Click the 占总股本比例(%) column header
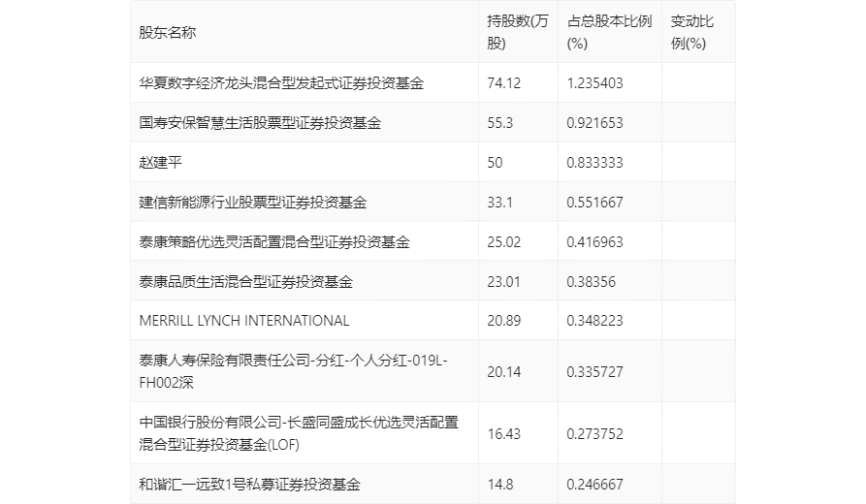Screen dimensions: 866x504 coord(609,33)
